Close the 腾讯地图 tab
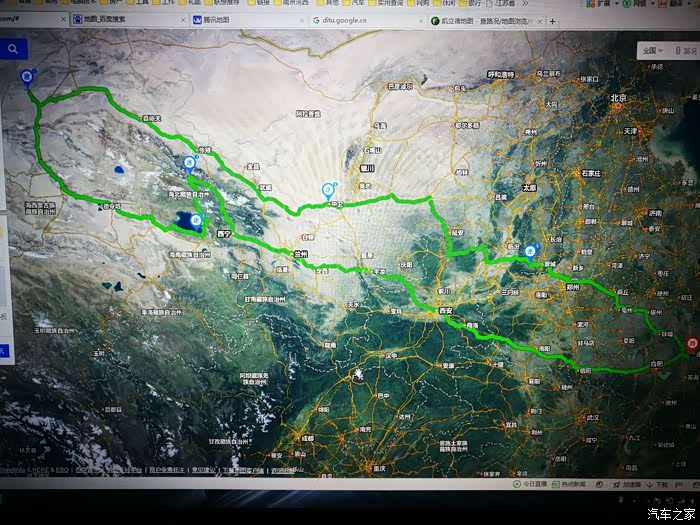This screenshot has width=700, height=525. 302,20
